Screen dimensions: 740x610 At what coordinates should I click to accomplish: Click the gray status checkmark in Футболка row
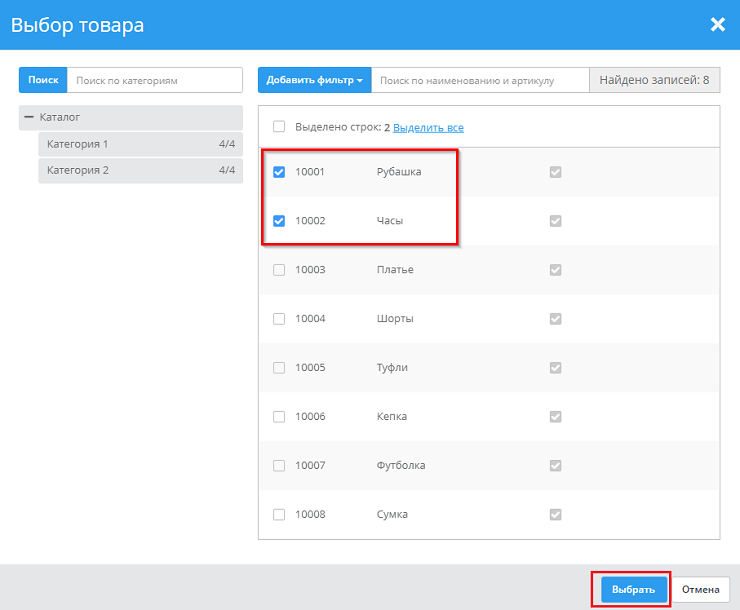point(555,466)
